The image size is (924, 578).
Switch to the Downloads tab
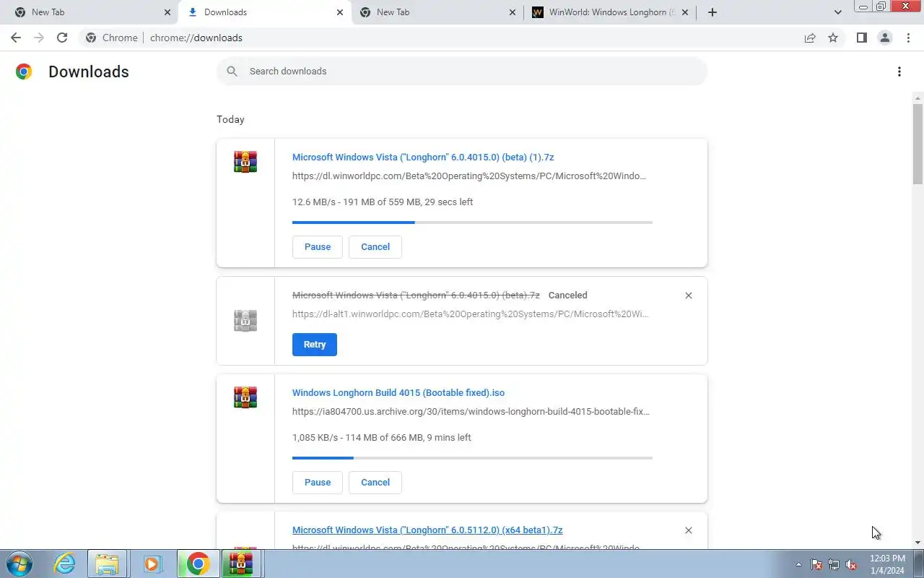click(265, 12)
